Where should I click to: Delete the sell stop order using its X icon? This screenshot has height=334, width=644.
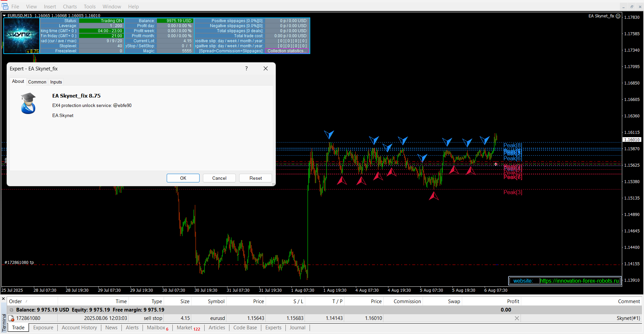[x=517, y=318]
